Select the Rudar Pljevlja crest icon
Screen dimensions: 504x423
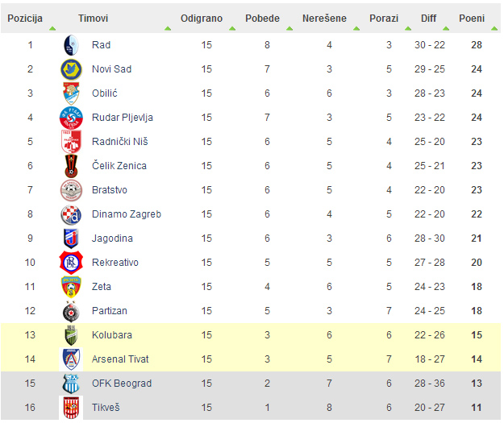[71, 118]
